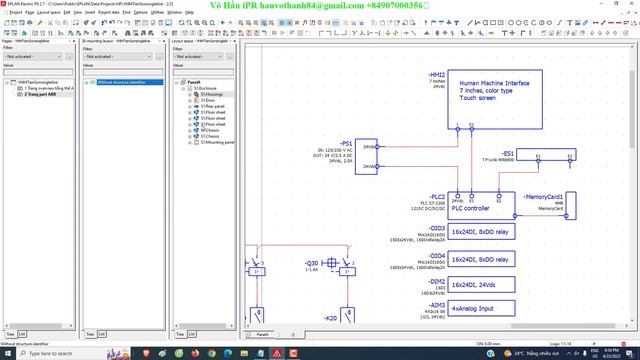Switch Pages panel to List tab

coord(22,334)
